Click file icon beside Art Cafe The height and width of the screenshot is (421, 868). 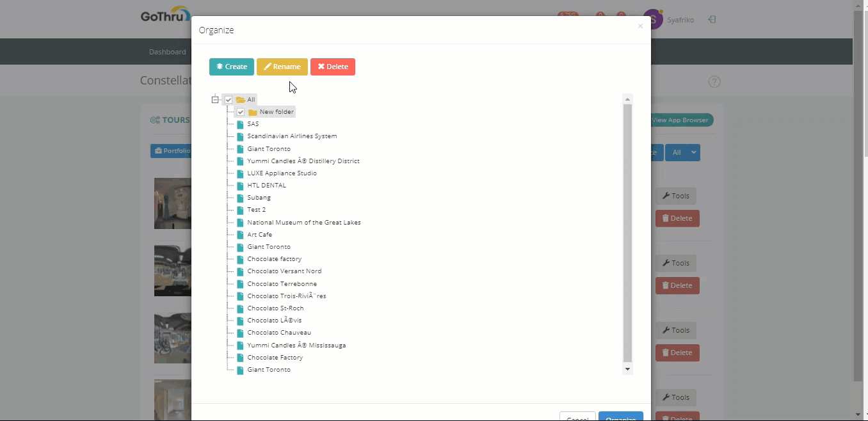[240, 235]
